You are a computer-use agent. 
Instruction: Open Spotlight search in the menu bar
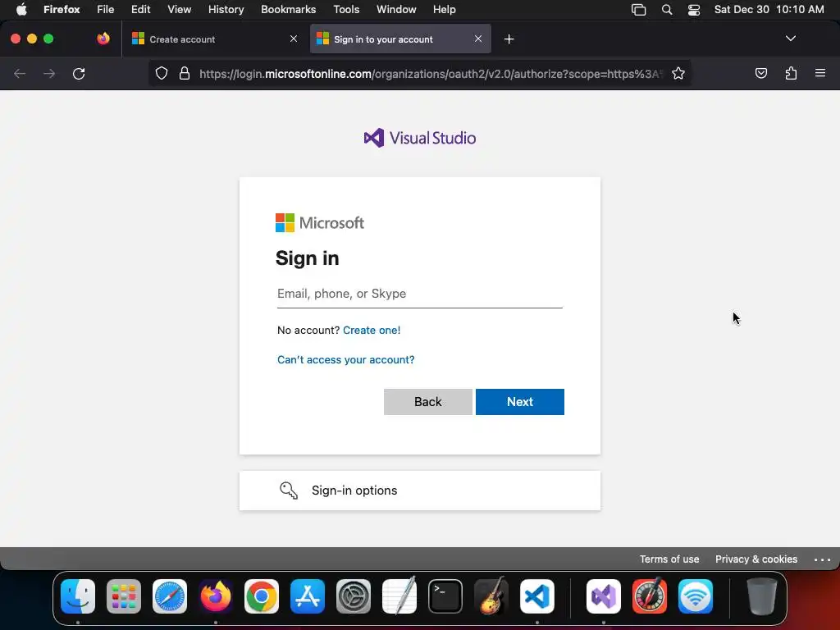tap(667, 10)
